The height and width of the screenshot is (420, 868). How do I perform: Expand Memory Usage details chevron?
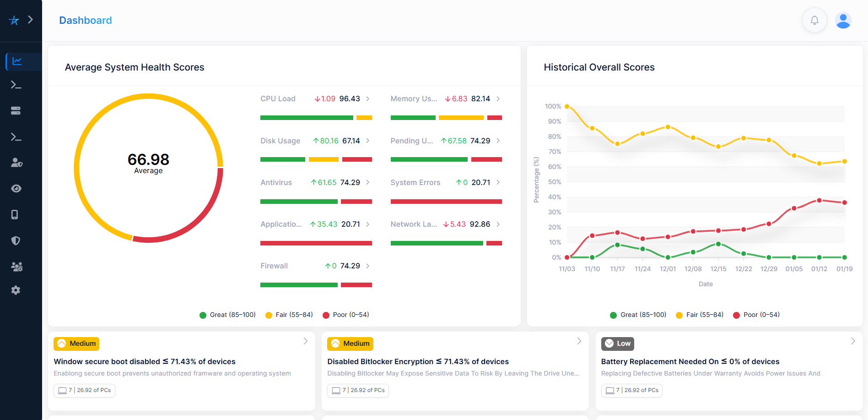pyautogui.click(x=498, y=99)
